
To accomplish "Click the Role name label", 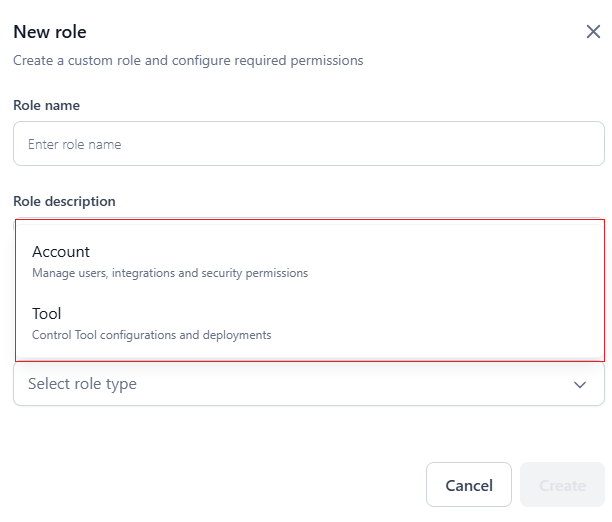I will tap(46, 105).
